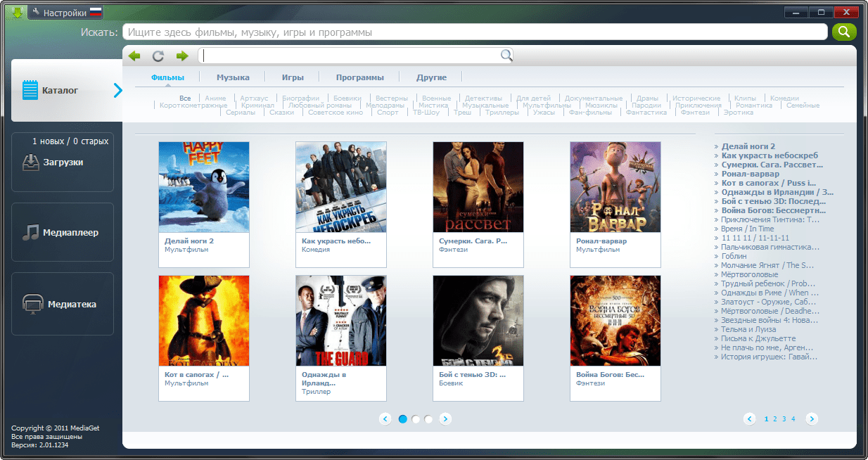Open Мёртвоголовые link in the list

tap(750, 274)
